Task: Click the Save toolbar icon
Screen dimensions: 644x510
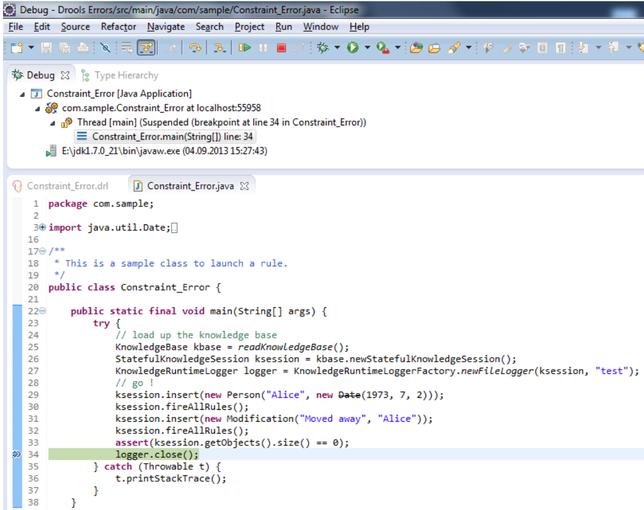Action: pos(45,47)
